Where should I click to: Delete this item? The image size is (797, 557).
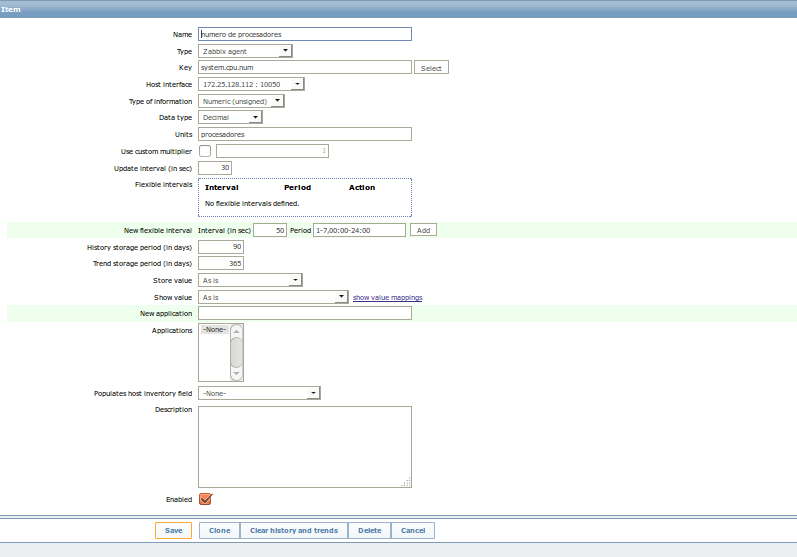370,530
